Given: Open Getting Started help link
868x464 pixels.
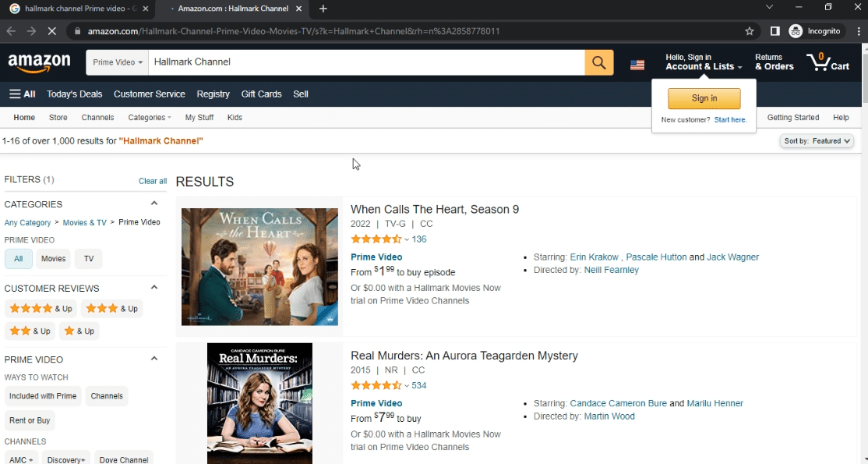Looking at the screenshot, I should click(792, 118).
